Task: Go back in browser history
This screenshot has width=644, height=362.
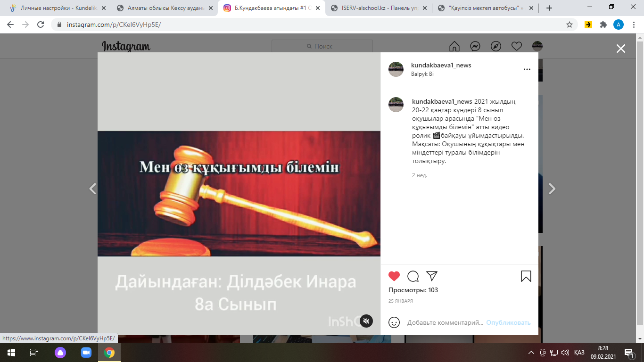Action: point(10,25)
